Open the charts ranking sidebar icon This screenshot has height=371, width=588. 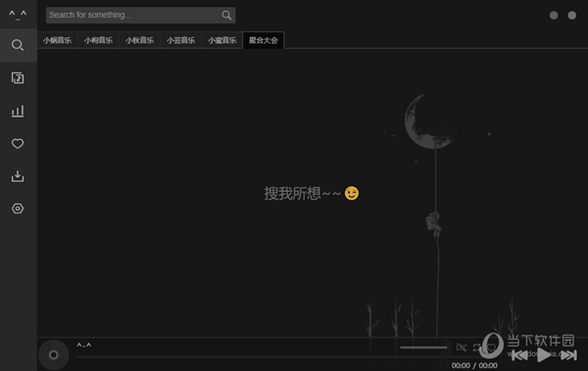click(x=18, y=111)
